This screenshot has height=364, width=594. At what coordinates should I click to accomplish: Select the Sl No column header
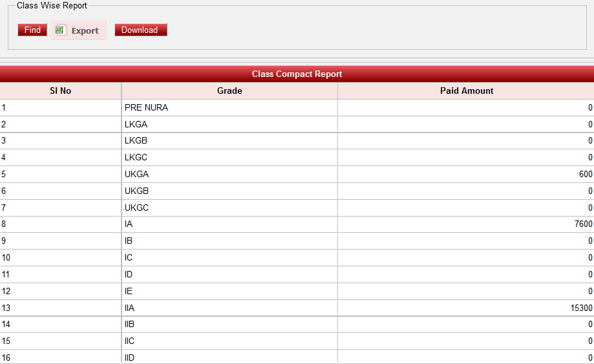click(x=61, y=91)
